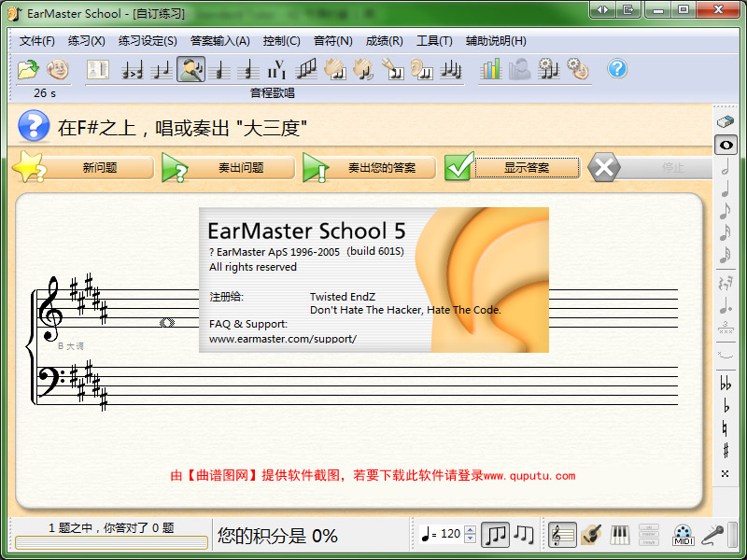Click the microphone input icon
The image size is (747, 560).
[x=712, y=535]
